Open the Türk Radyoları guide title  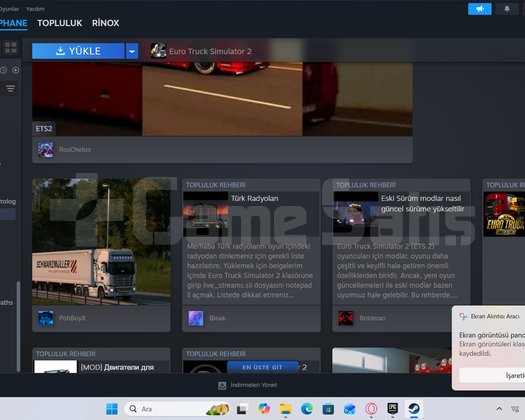point(254,198)
